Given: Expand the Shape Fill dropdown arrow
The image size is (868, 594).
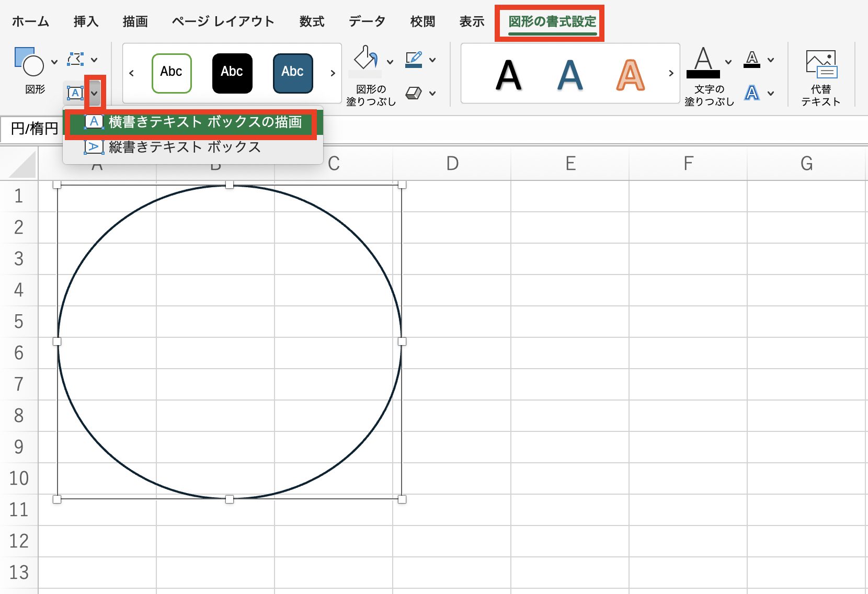Looking at the screenshot, I should [390, 61].
